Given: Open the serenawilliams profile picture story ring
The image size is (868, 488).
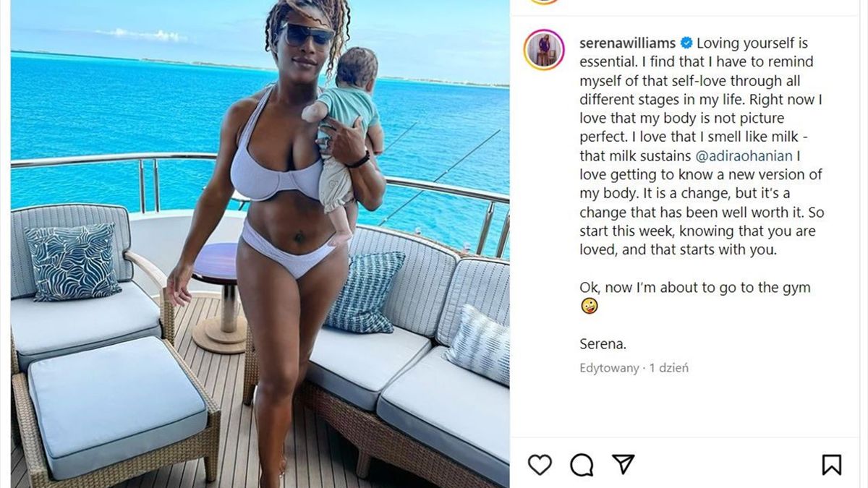Looking at the screenshot, I should 544,50.
